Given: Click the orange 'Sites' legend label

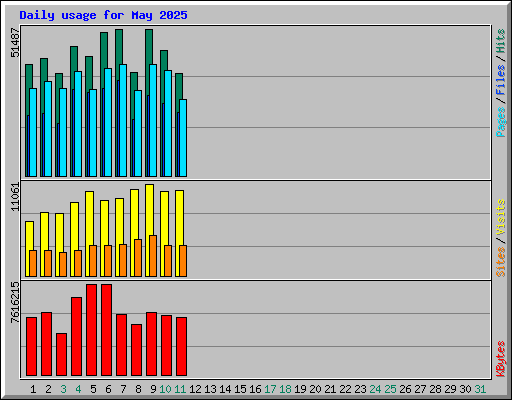Looking at the screenshot, I should (x=501, y=262).
